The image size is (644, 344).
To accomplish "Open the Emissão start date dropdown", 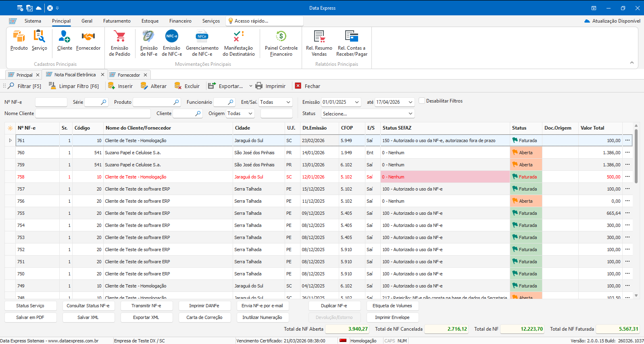I will [x=357, y=102].
